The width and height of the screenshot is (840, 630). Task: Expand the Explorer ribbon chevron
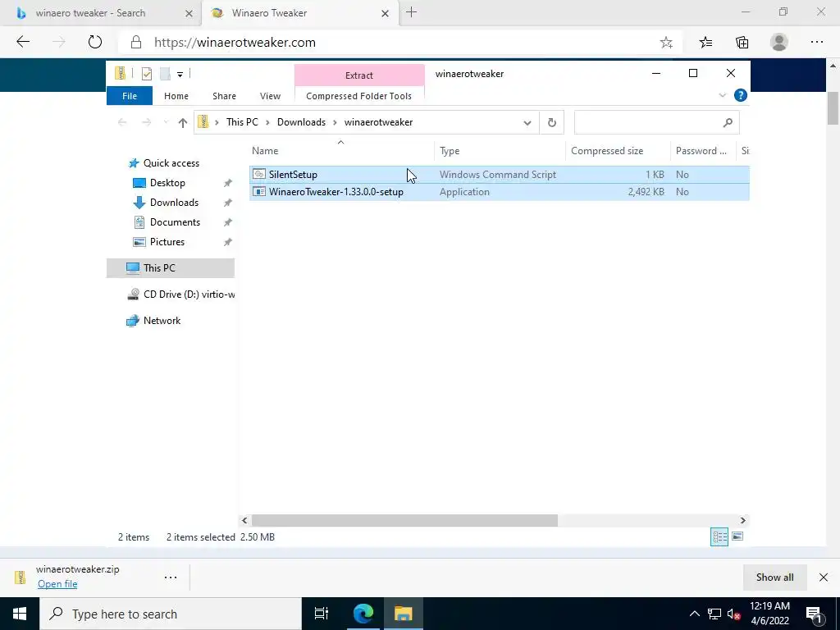[722, 95]
